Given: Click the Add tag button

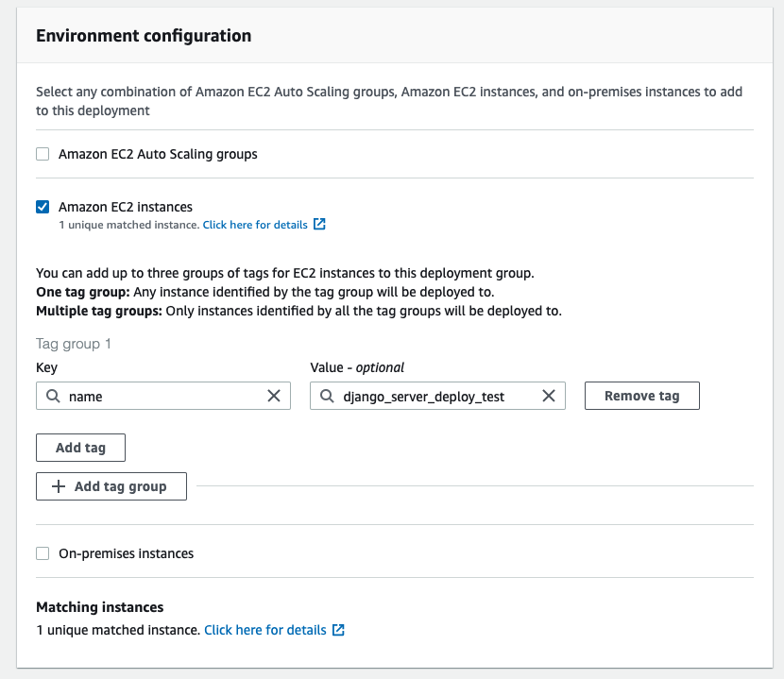Looking at the screenshot, I should click(80, 448).
